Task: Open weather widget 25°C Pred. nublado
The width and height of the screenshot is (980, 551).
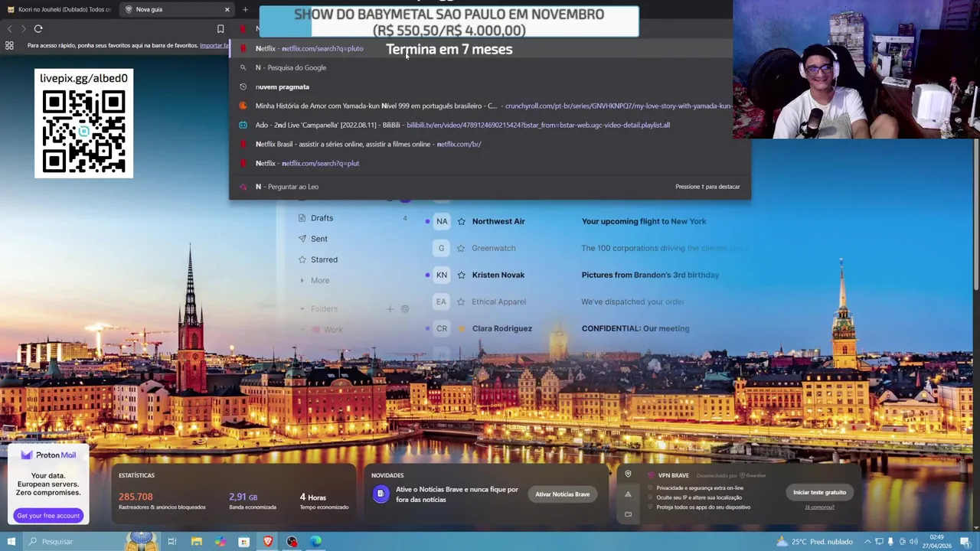Action: pos(815,542)
